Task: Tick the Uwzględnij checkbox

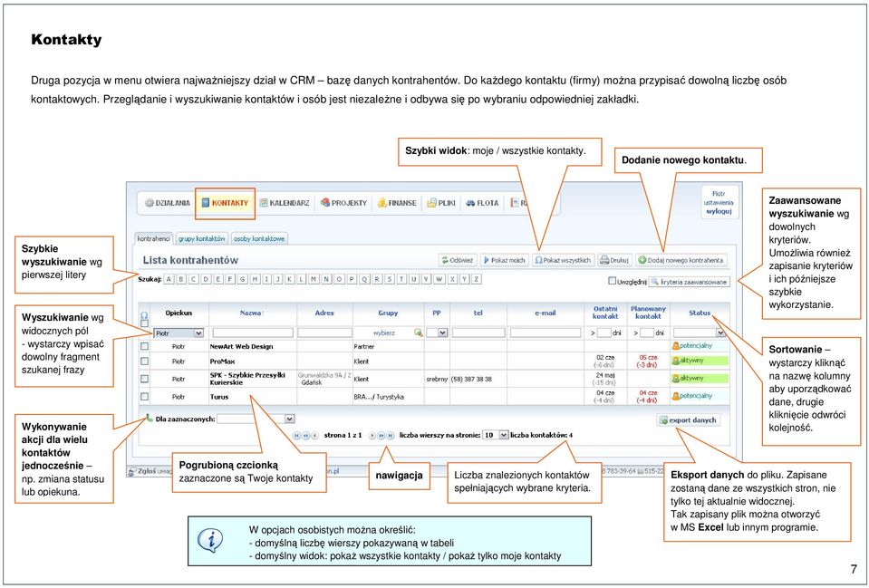Action: (612, 282)
